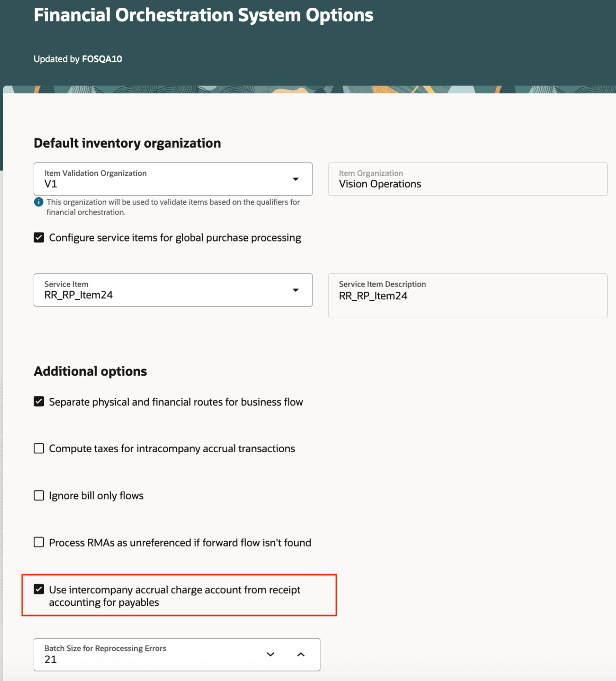Click the Financial Orchestration System Options title
This screenshot has width=616, height=681.
[203, 15]
